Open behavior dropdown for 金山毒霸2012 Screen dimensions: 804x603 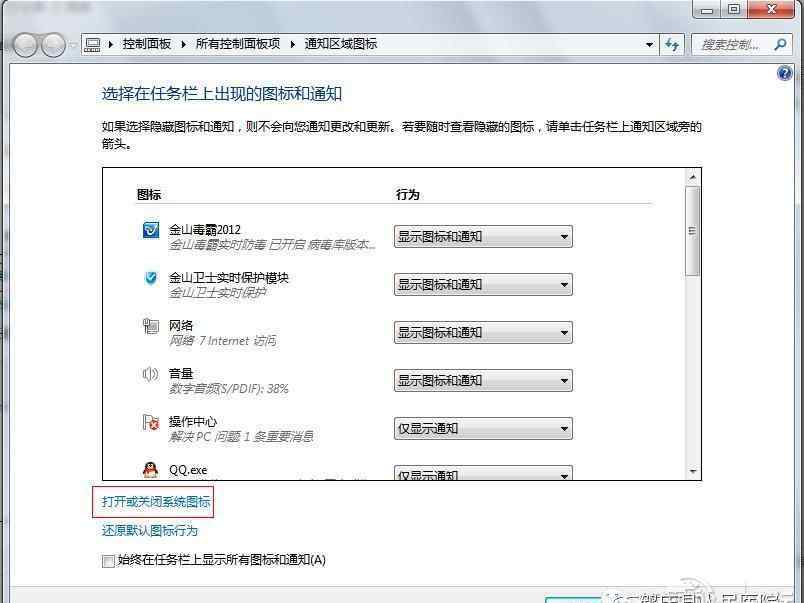coord(483,236)
